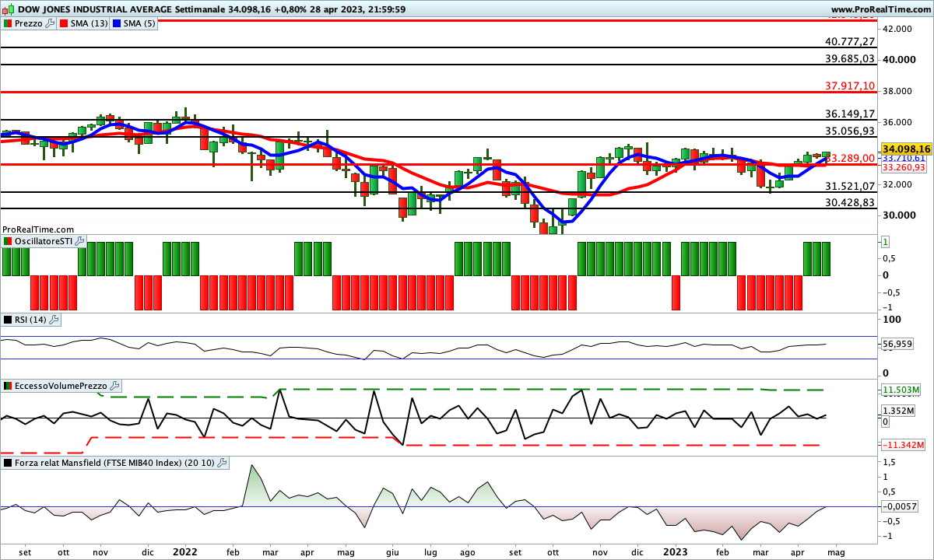This screenshot has width=934, height=560.
Task: Click the 2022 label on time axis
Action: 184,551
